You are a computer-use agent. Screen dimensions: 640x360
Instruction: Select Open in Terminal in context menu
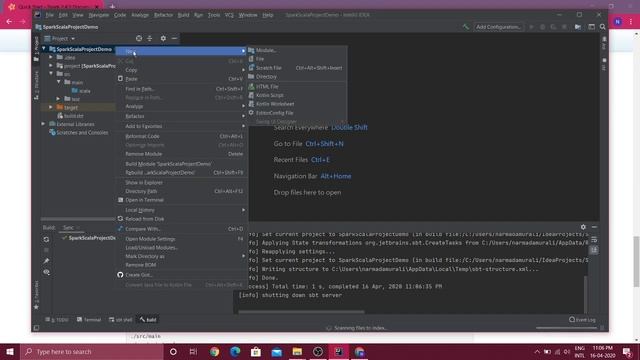(181, 200)
